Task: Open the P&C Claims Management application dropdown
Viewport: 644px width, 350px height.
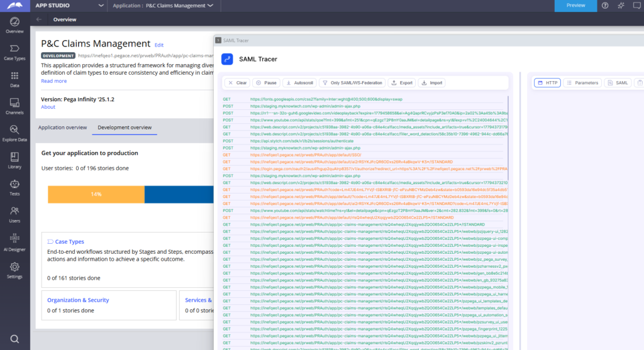Action: [x=179, y=5]
